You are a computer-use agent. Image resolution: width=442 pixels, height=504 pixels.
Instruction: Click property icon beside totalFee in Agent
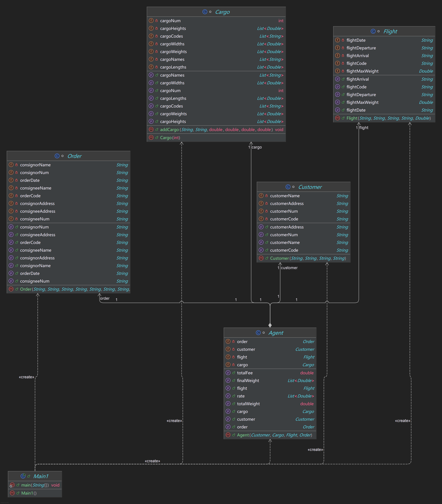(x=228, y=373)
